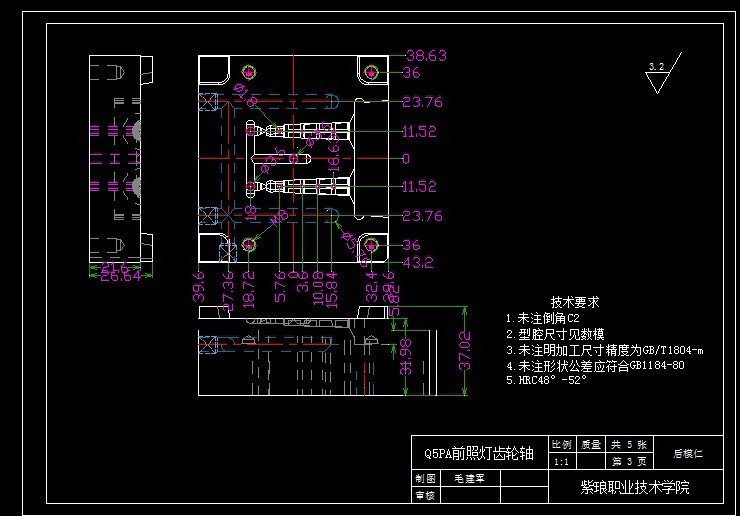Viewport: 740px width, 516px height.
Task: Click the 43.2 dimension label
Action: coord(417,262)
